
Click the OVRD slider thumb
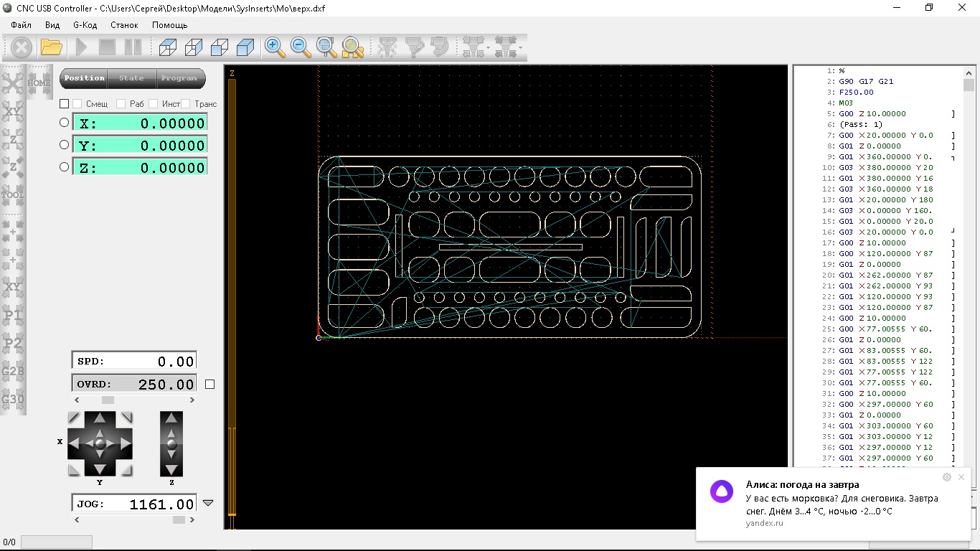click(107, 400)
